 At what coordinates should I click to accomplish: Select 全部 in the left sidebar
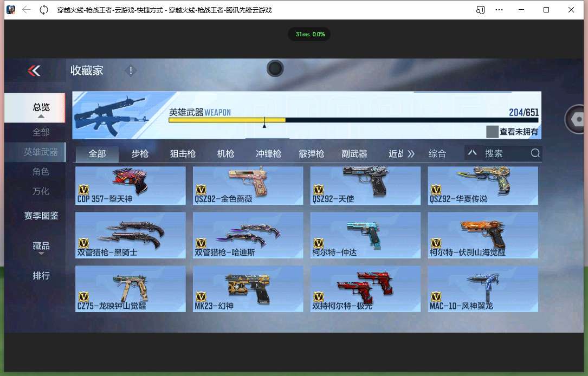(41, 132)
